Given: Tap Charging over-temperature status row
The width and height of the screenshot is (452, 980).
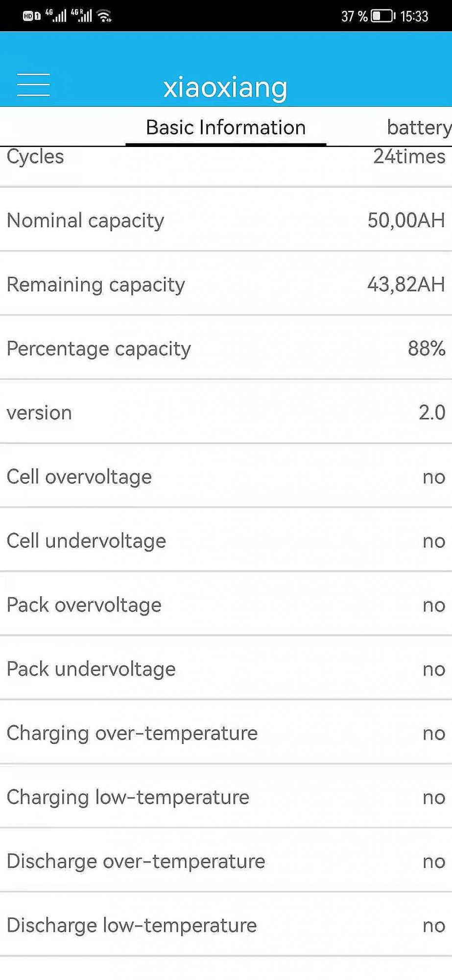Looking at the screenshot, I should coord(226,733).
